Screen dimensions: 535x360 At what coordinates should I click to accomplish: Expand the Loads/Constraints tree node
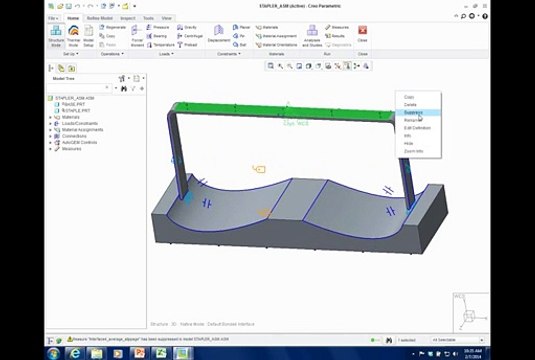(x=50, y=124)
